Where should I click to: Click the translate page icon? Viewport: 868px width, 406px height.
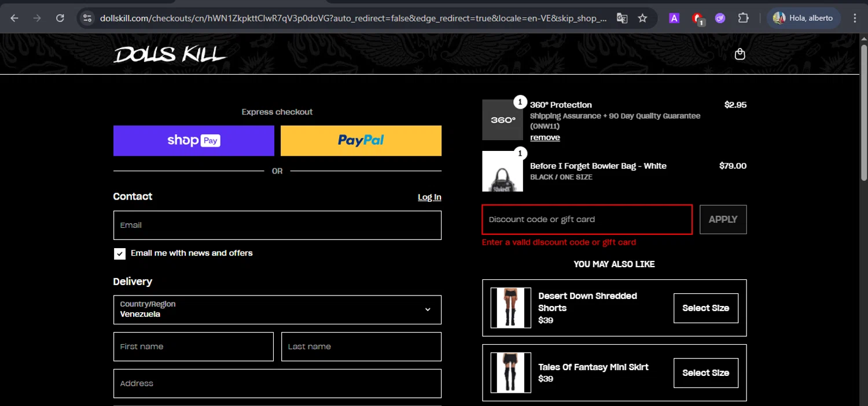tap(622, 18)
